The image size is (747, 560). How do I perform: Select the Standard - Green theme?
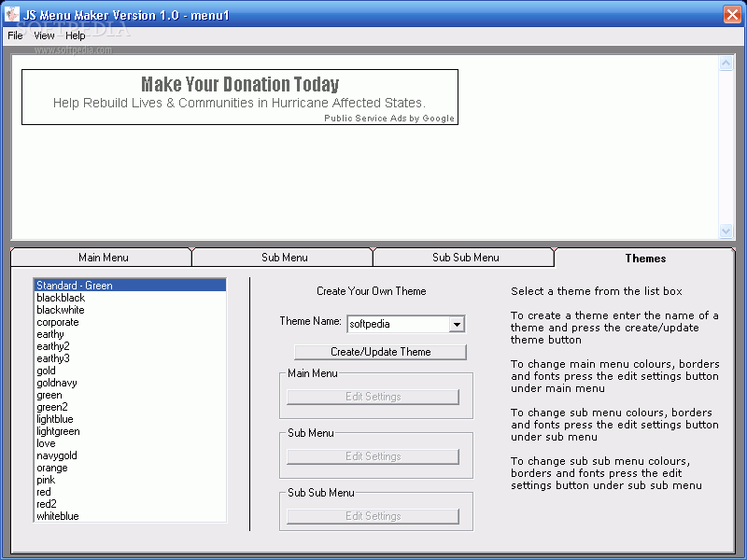(131, 286)
